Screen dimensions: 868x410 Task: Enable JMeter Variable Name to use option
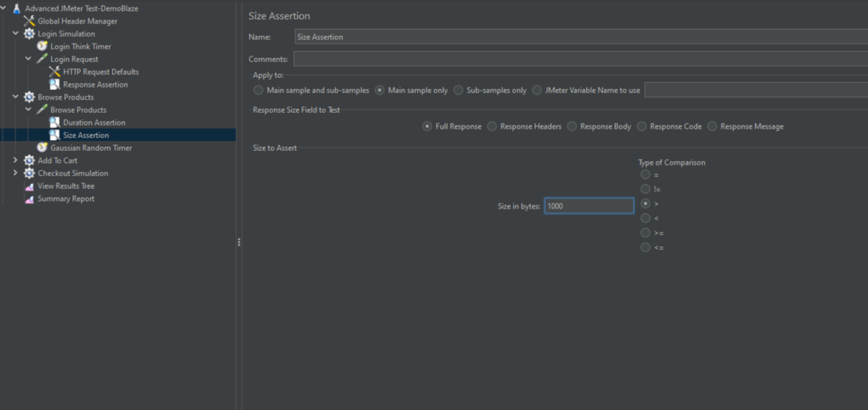pyautogui.click(x=537, y=90)
